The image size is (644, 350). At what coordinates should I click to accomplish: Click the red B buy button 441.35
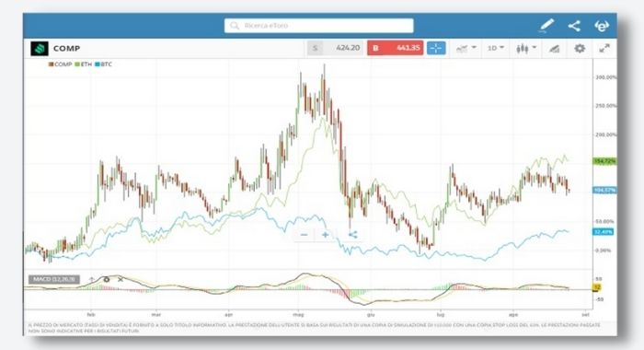pyautogui.click(x=395, y=48)
